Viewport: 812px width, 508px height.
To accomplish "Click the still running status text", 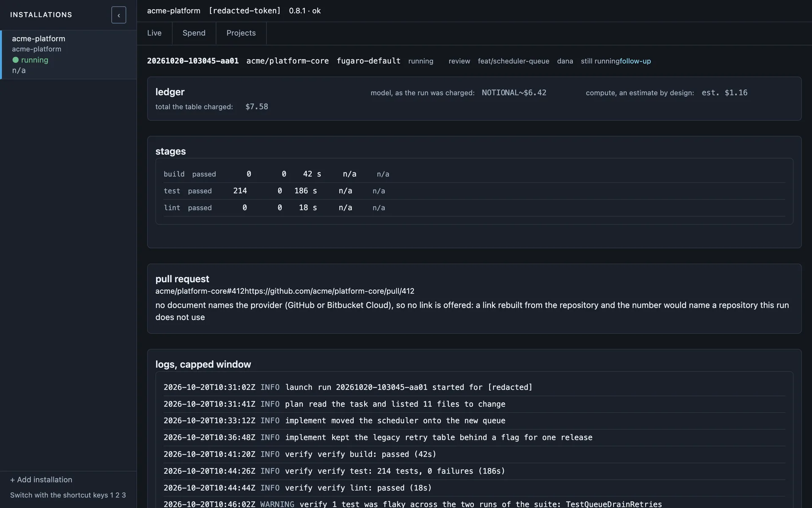I will pos(600,61).
